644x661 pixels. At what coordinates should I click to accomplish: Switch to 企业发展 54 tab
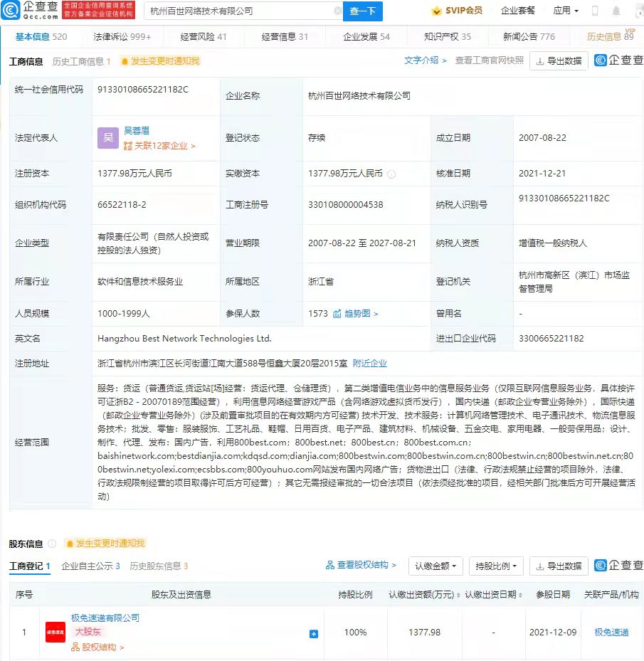[366, 37]
